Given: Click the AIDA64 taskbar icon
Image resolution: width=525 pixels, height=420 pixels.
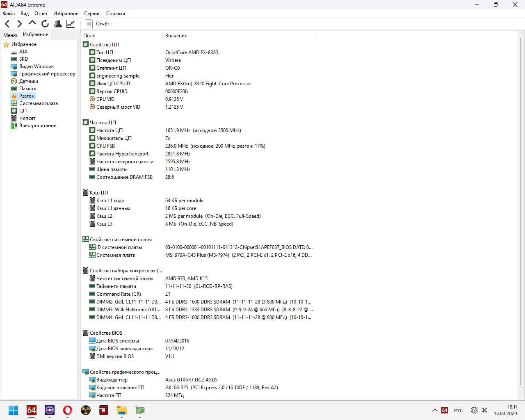Looking at the screenshot, I should click(x=31, y=410).
